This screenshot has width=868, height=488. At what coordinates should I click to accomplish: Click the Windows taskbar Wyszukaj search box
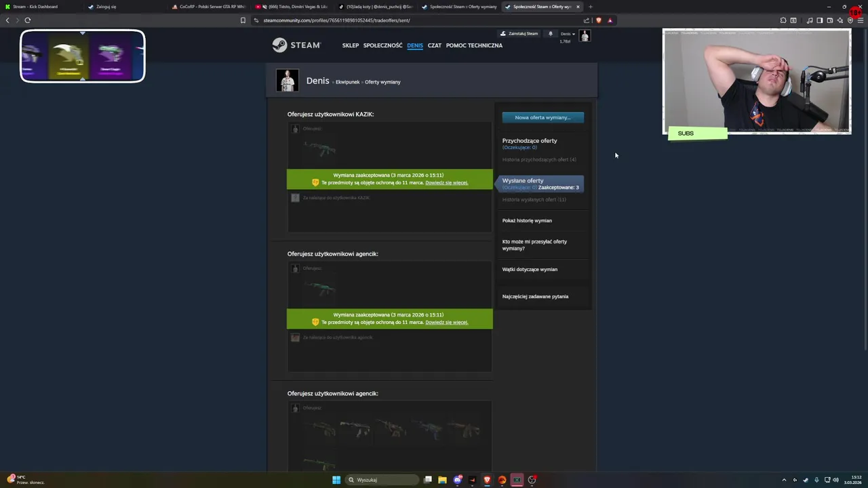[382, 480]
